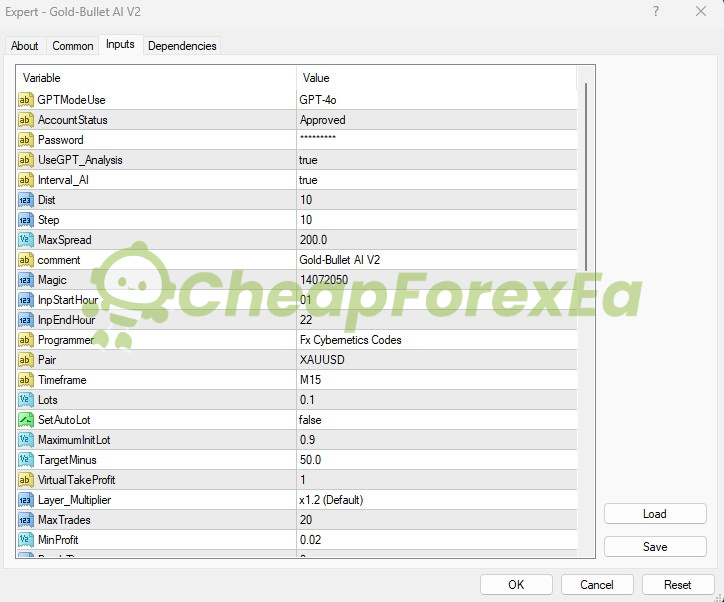Click the GPTModeUse string type icon
The height and width of the screenshot is (602, 724).
coord(25,100)
